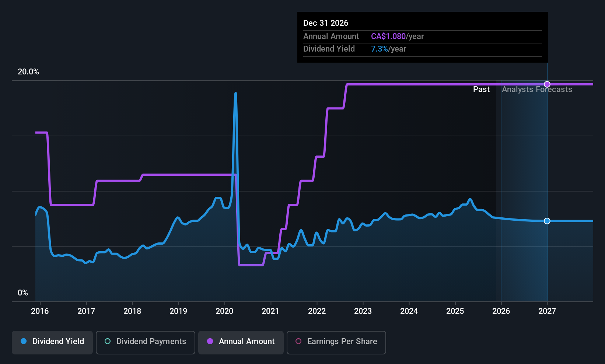Image resolution: width=605 pixels, height=364 pixels.
Task: Open the Dec 31 2026 tooltip header
Action: coord(326,23)
